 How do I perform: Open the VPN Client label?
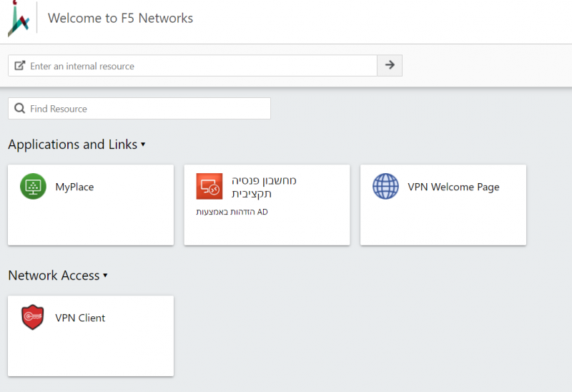[x=80, y=318]
